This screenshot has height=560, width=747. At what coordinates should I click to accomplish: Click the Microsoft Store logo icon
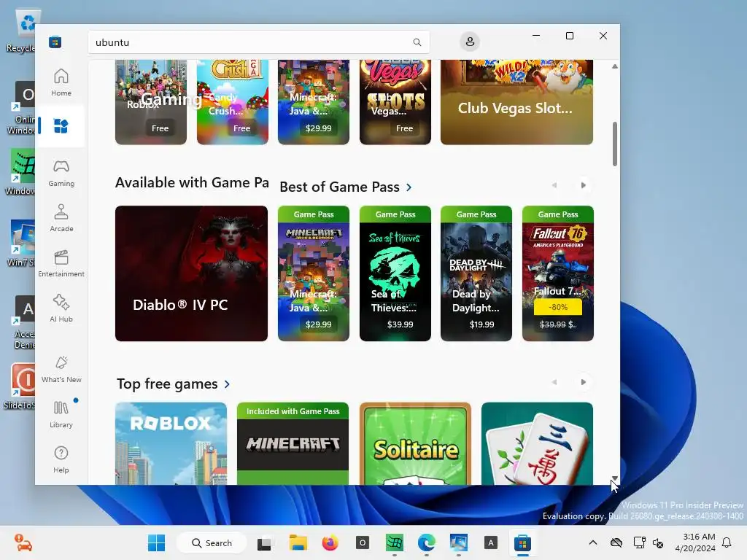coord(55,42)
